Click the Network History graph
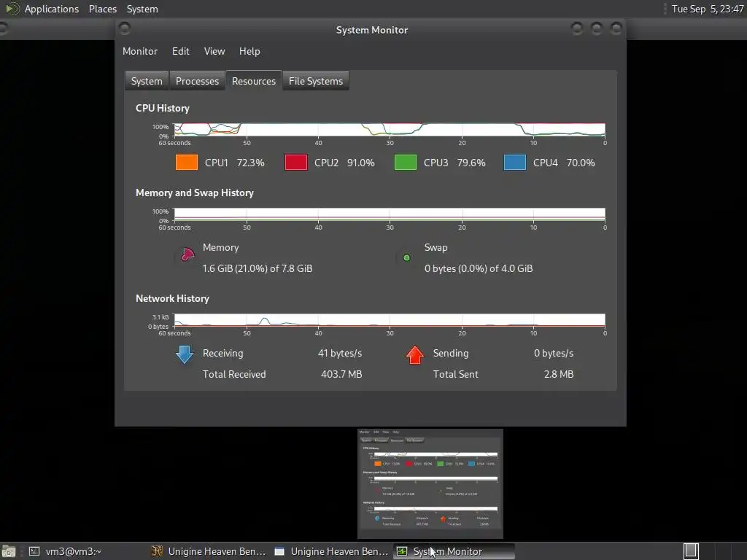747x560 pixels. (390, 320)
